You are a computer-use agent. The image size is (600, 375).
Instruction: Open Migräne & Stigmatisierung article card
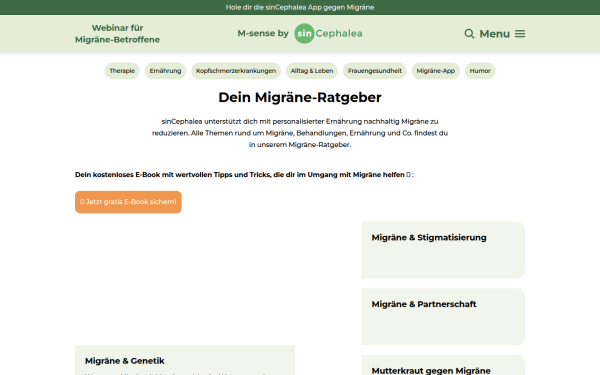pyautogui.click(x=443, y=250)
